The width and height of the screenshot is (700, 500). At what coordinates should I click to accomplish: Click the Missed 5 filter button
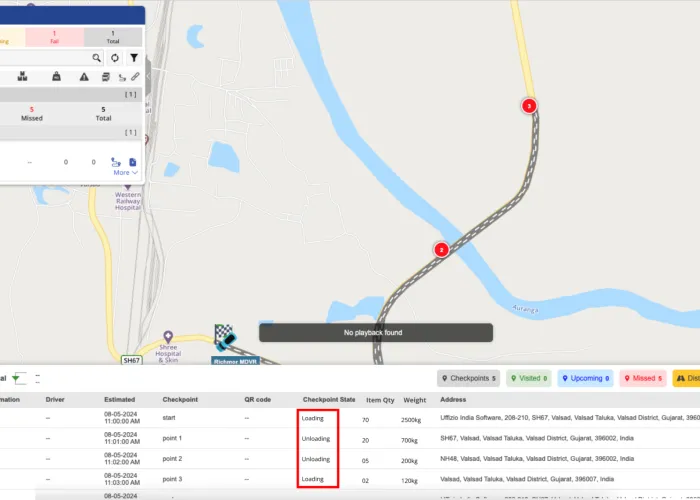click(x=644, y=379)
